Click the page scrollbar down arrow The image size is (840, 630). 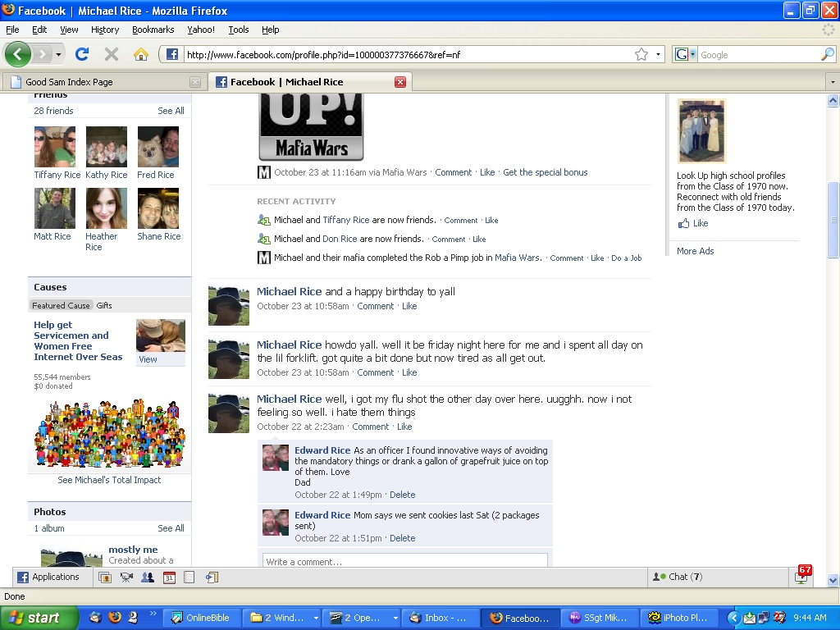833,580
